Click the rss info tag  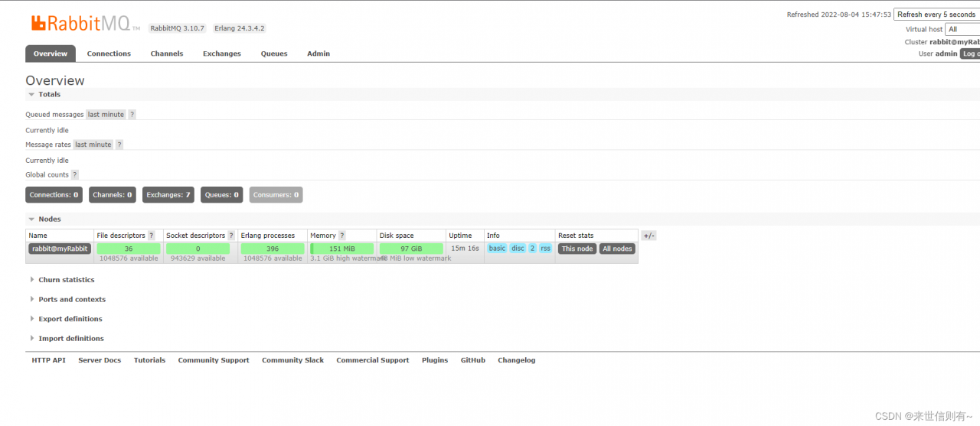click(x=545, y=249)
